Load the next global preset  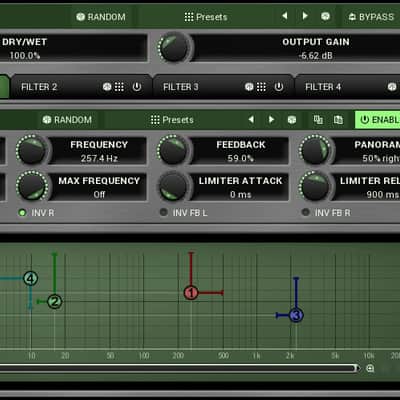(305, 16)
